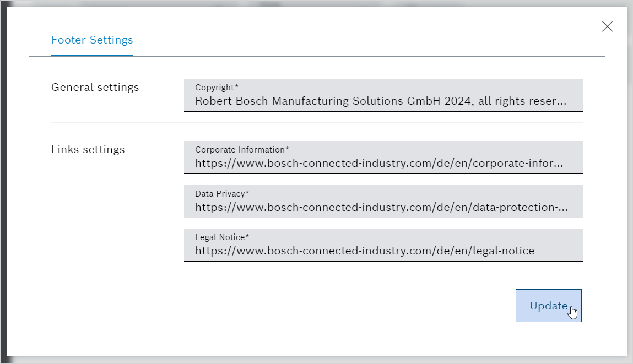Screen dimensions: 633x364
Task: Click the Links settings section label
Action: click(x=88, y=150)
